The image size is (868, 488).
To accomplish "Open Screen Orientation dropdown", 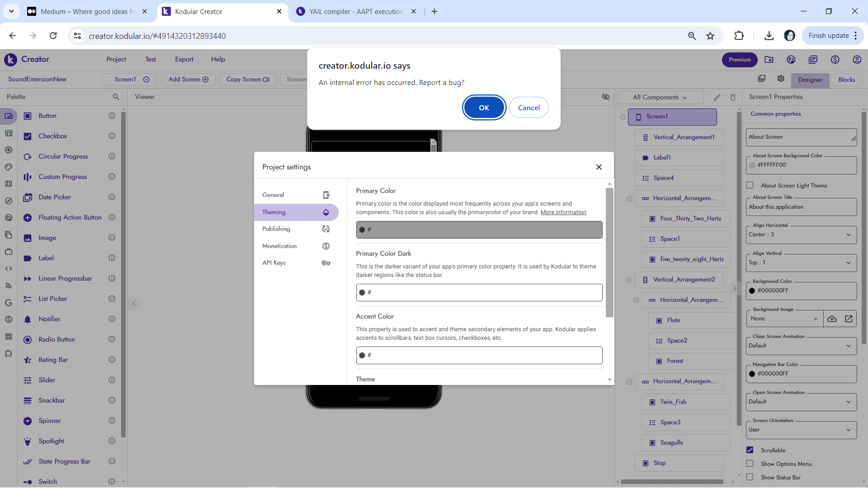I will point(801,430).
